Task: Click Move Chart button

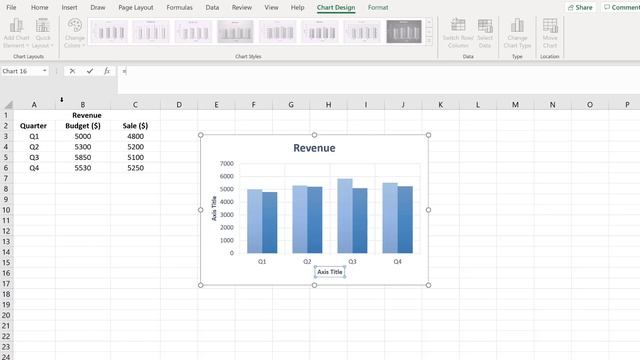Action: pos(550,33)
